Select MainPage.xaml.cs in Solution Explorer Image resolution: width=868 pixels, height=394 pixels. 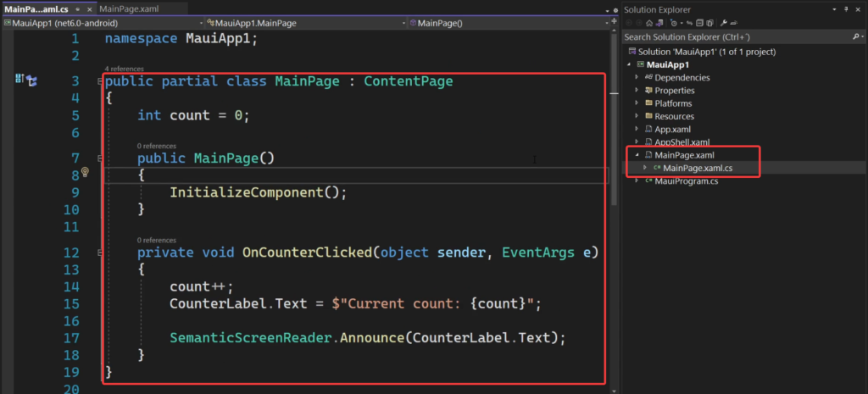698,168
